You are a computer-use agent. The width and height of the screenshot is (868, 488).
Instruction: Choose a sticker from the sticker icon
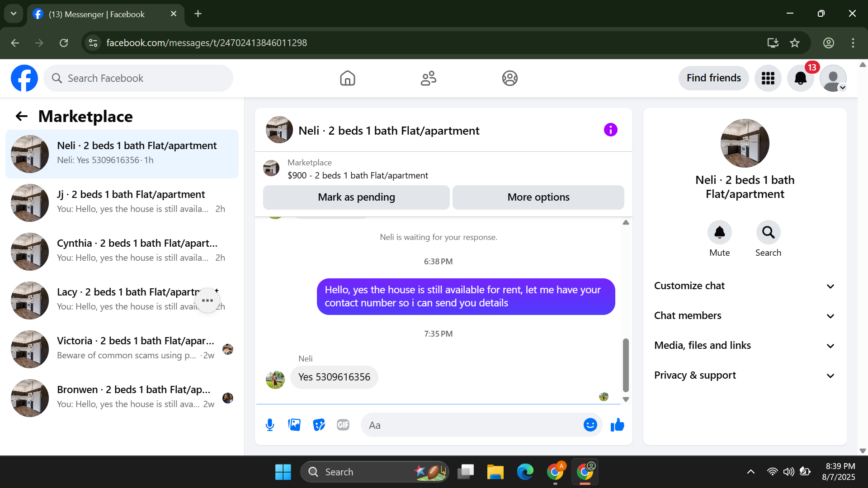click(x=319, y=425)
